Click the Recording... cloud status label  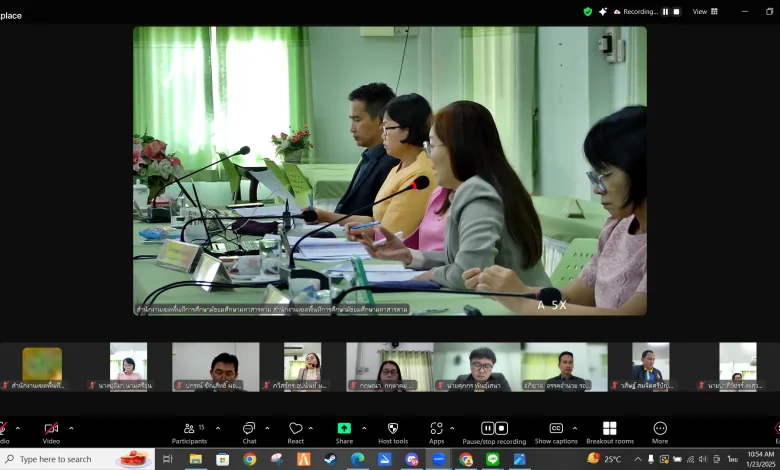point(636,11)
